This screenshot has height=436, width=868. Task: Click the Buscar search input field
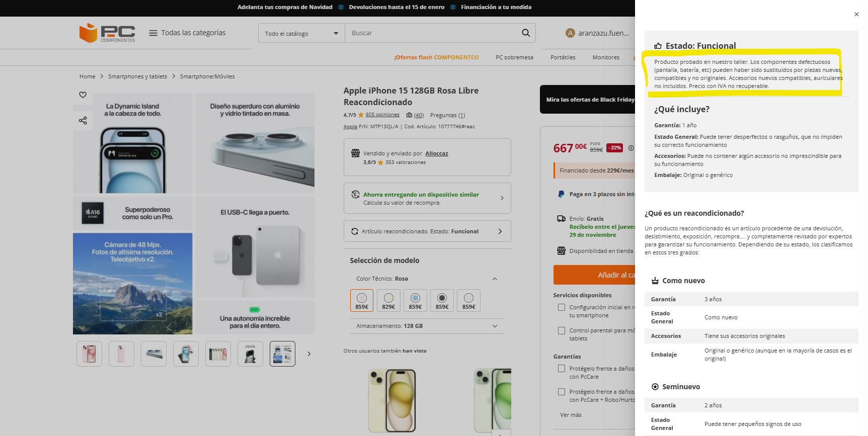tap(433, 33)
